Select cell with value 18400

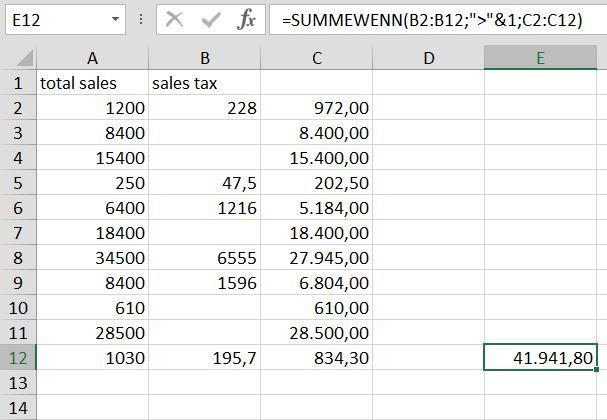coord(93,233)
